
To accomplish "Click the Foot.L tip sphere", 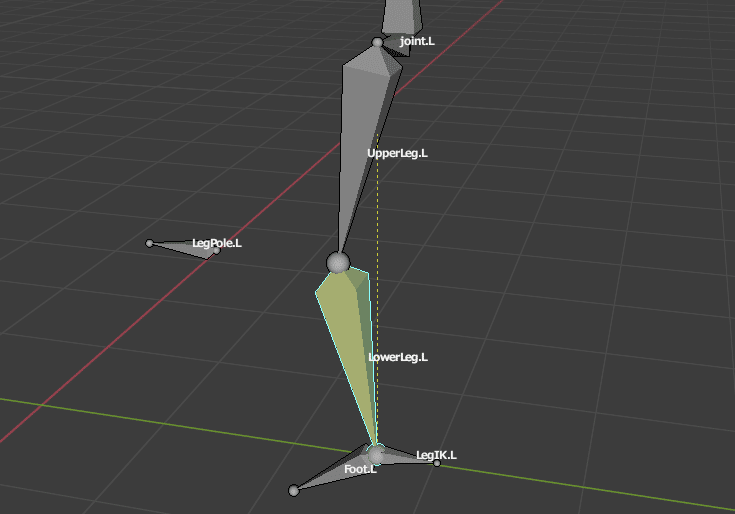I will coord(294,491).
